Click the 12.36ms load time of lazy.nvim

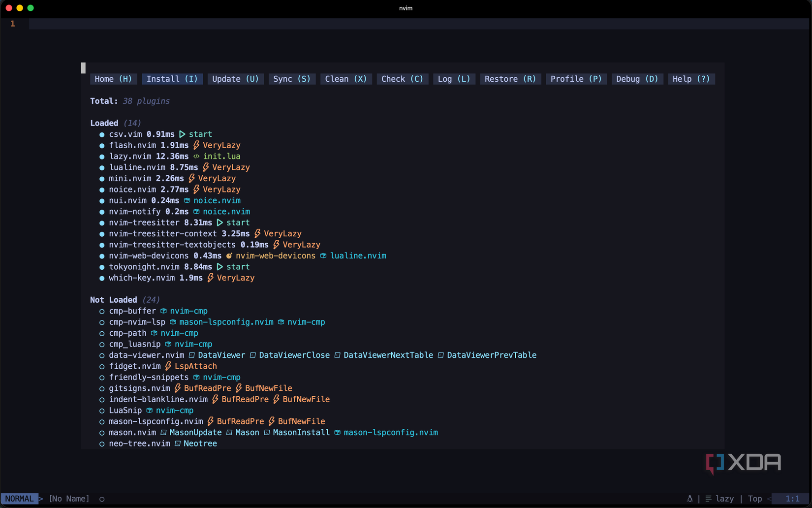[x=172, y=157]
